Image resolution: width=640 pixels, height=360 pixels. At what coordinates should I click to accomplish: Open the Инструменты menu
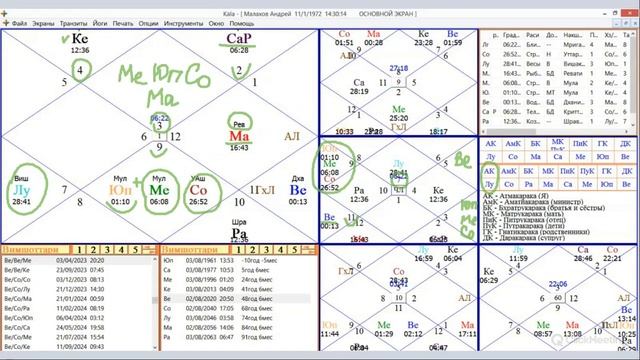[x=183, y=24]
